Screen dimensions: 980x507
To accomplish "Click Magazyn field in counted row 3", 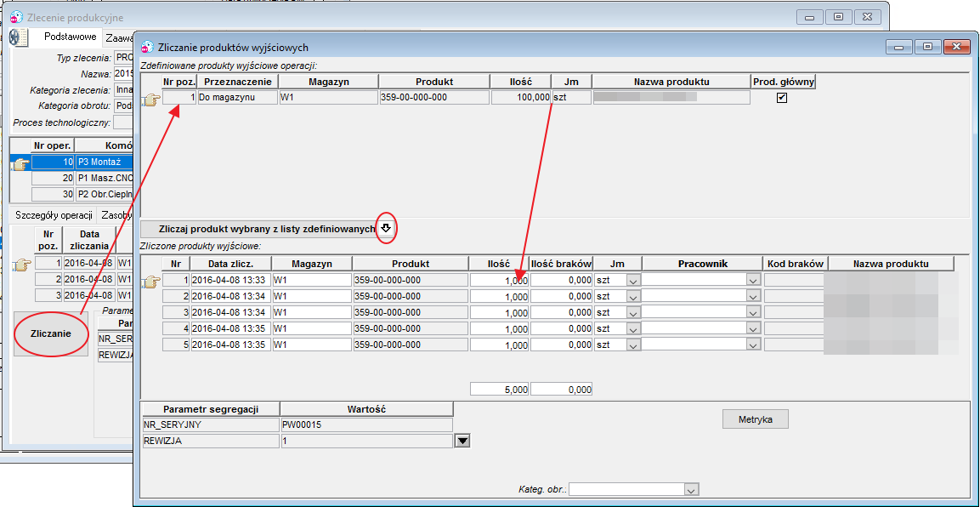I will [x=312, y=312].
